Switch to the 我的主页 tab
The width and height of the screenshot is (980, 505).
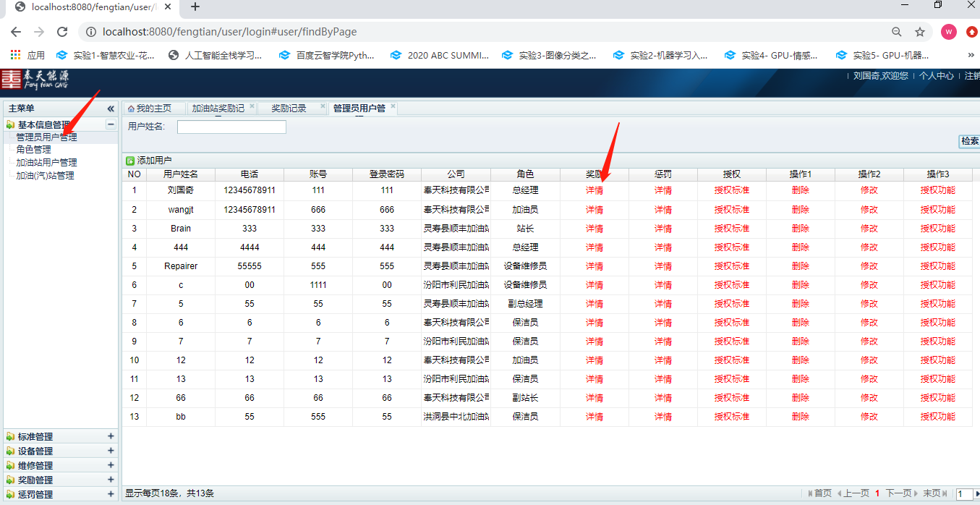[153, 109]
